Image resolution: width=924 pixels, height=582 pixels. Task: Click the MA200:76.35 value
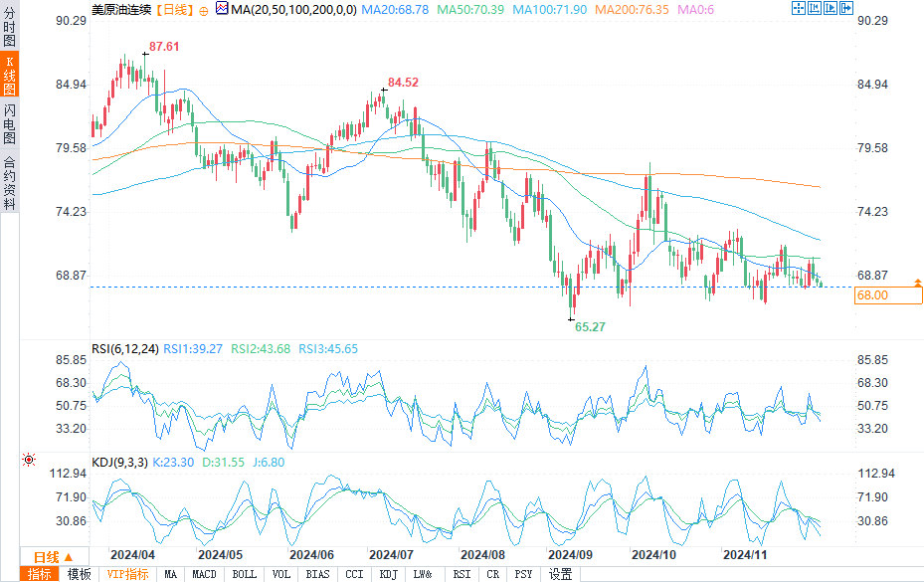click(632, 9)
